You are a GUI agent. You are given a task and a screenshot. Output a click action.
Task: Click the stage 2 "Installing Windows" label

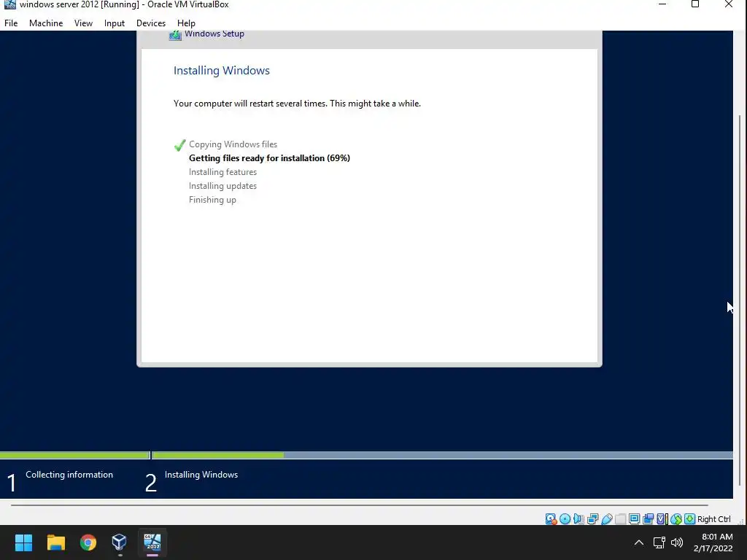[x=201, y=475]
